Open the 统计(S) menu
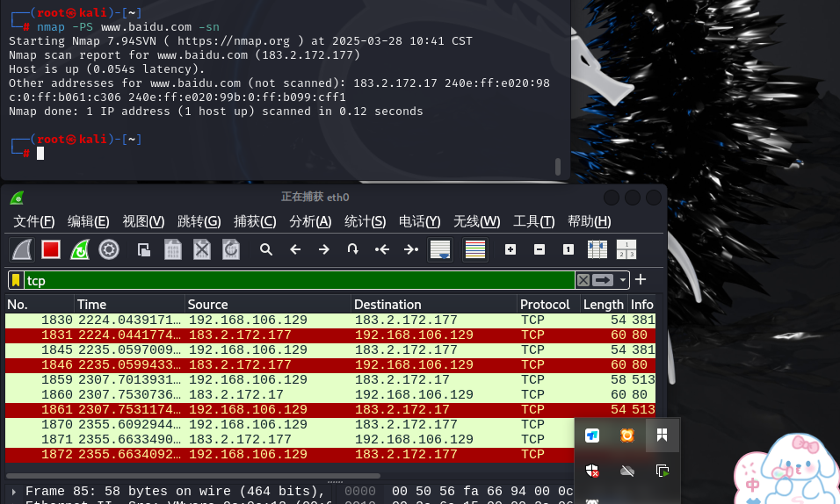840x504 pixels. 365,221
